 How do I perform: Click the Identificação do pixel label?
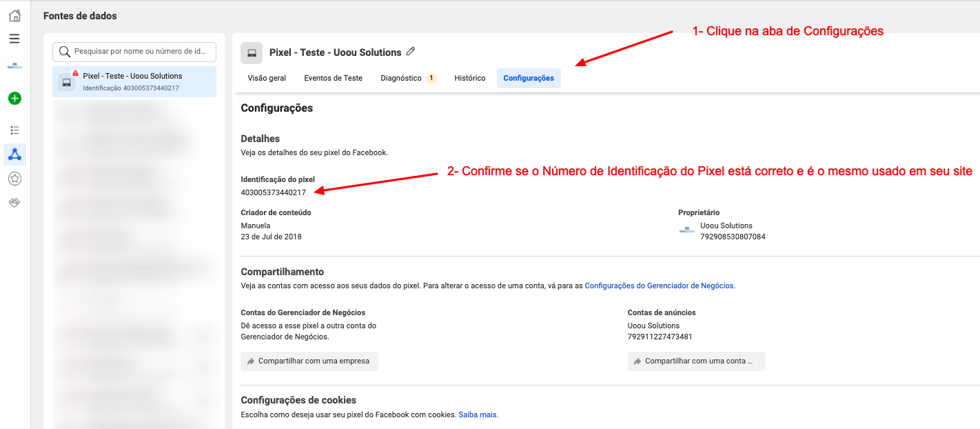point(278,179)
